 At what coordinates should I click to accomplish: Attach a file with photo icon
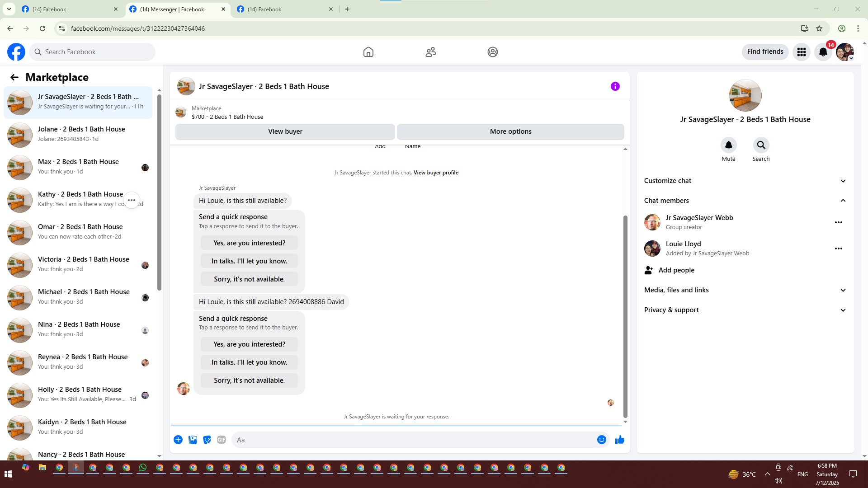pos(193,440)
